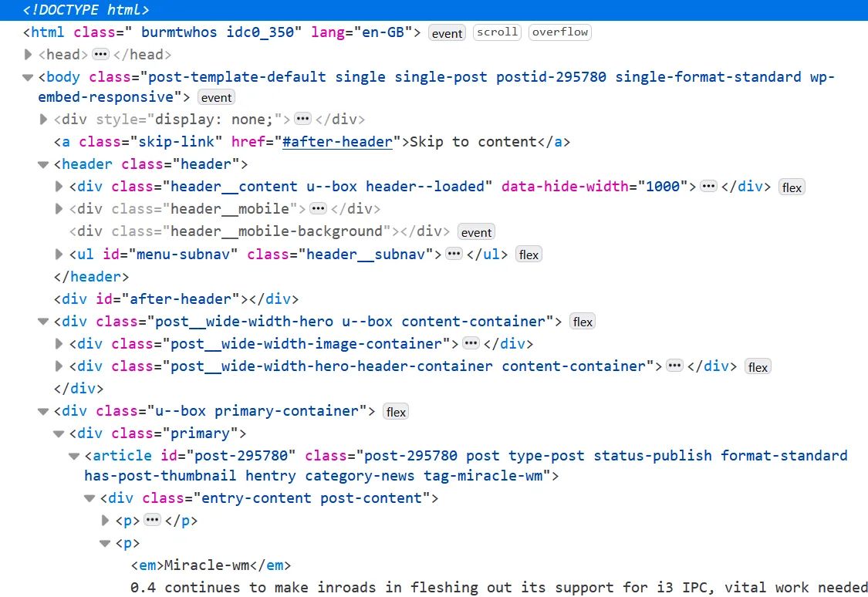Click the scroll badge on the html element

[x=497, y=32]
